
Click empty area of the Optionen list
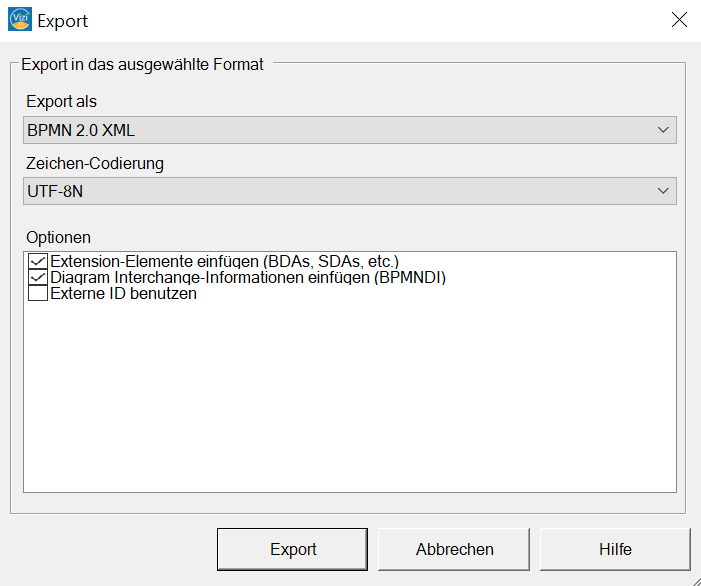click(x=350, y=393)
